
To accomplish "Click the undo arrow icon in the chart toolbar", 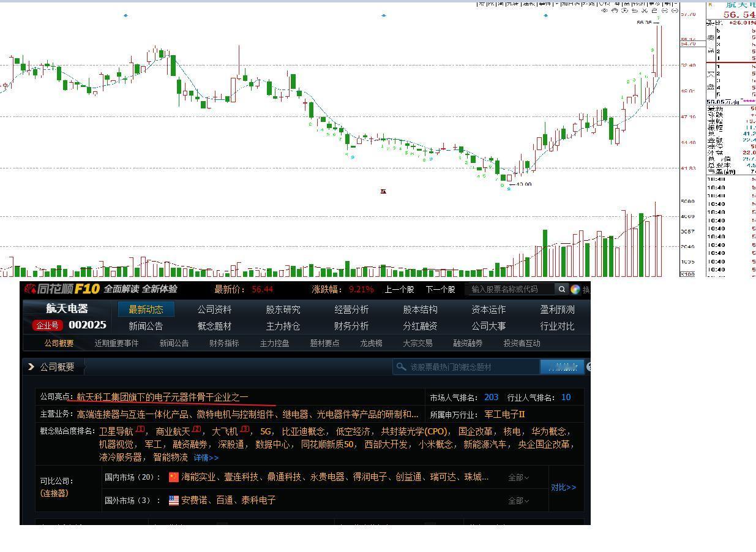I will [x=635, y=10].
